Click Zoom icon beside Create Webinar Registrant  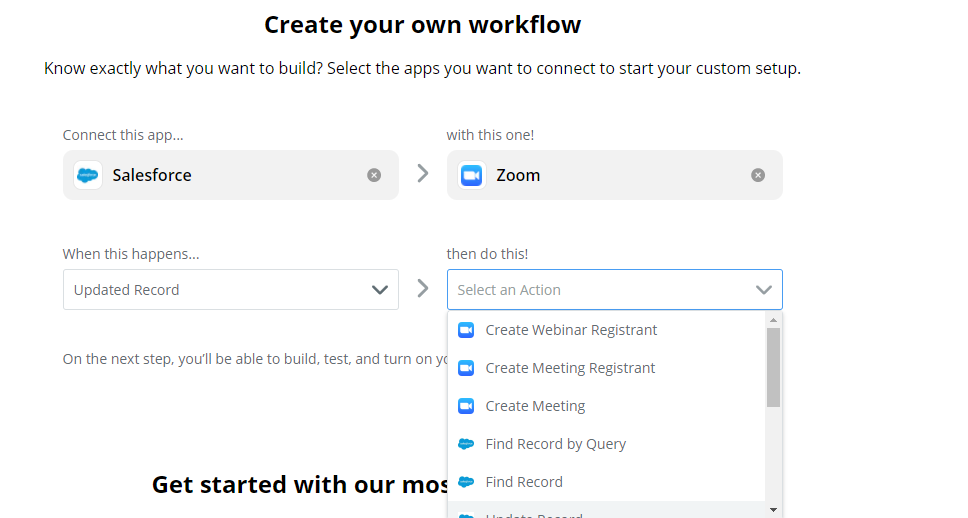[466, 330]
